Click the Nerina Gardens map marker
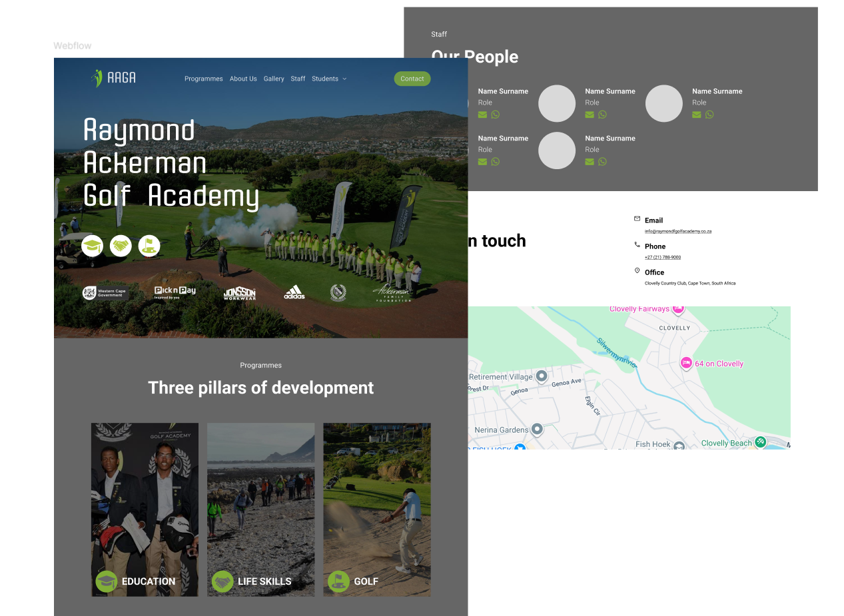This screenshot has width=844, height=616. click(537, 430)
